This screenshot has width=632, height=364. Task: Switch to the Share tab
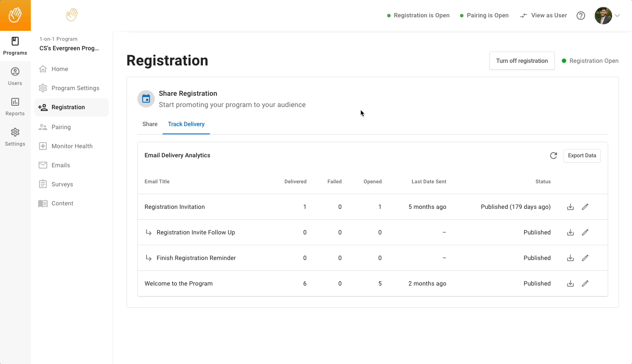[x=150, y=124]
